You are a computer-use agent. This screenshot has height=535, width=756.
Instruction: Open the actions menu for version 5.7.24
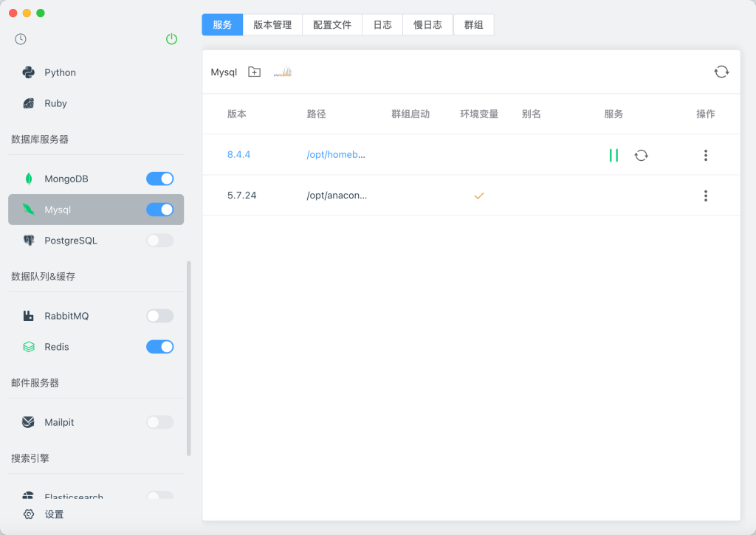[x=705, y=196]
